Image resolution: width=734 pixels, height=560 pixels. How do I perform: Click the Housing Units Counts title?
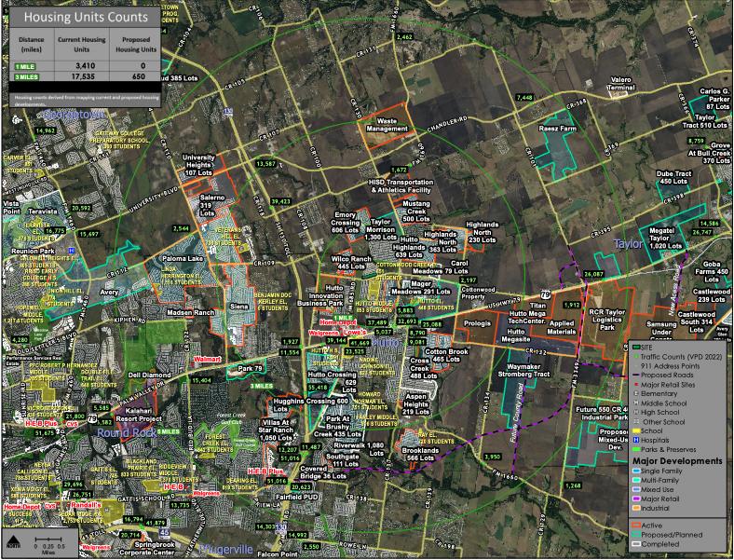pyautogui.click(x=86, y=18)
